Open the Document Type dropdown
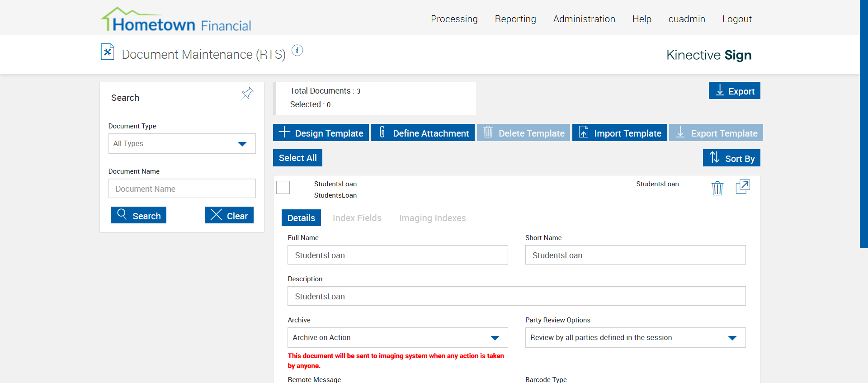 pyautogui.click(x=182, y=144)
